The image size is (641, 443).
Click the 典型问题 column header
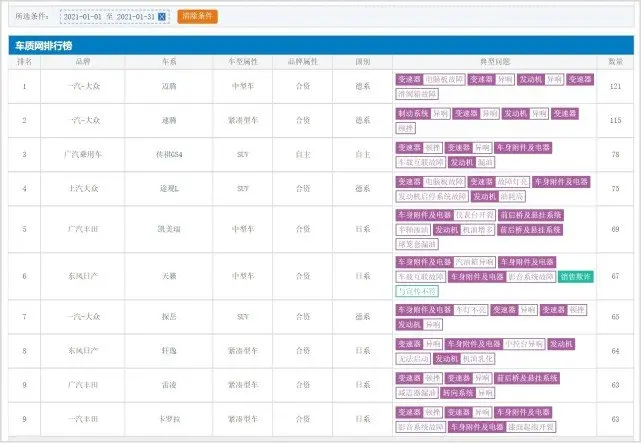pos(495,62)
